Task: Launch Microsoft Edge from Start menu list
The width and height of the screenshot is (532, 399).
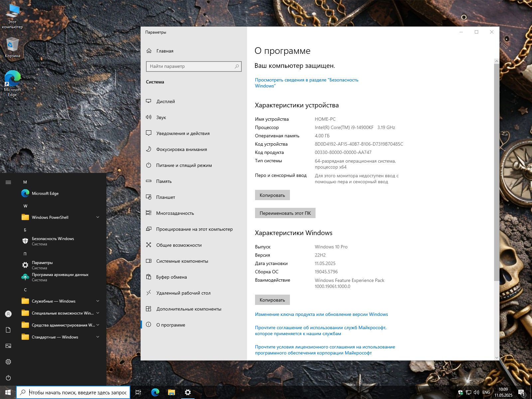Action: point(61,194)
